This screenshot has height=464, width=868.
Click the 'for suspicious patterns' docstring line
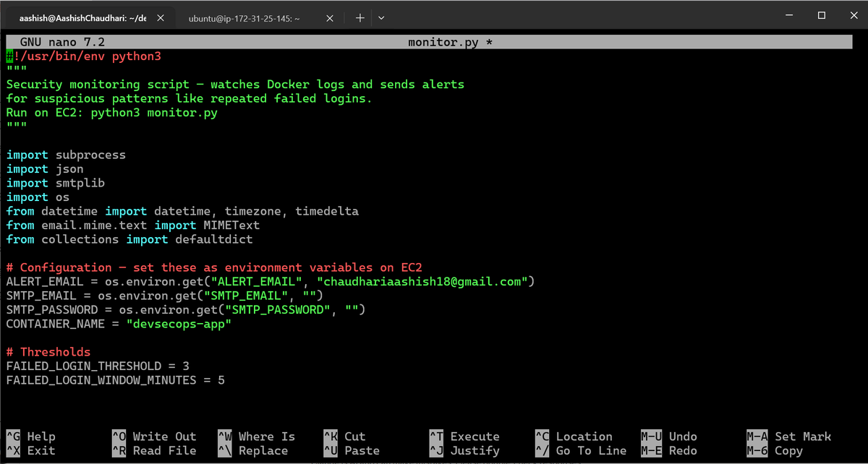tap(190, 98)
